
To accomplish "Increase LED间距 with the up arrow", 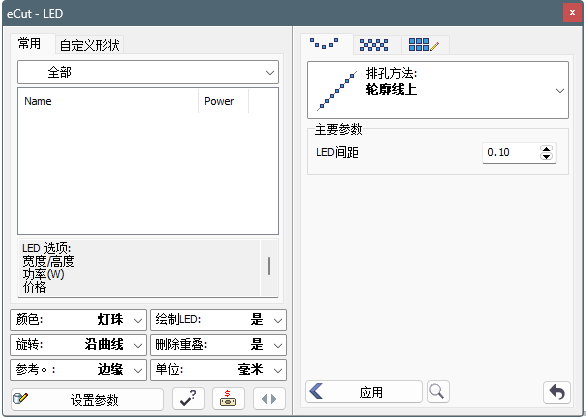I will click(546, 149).
